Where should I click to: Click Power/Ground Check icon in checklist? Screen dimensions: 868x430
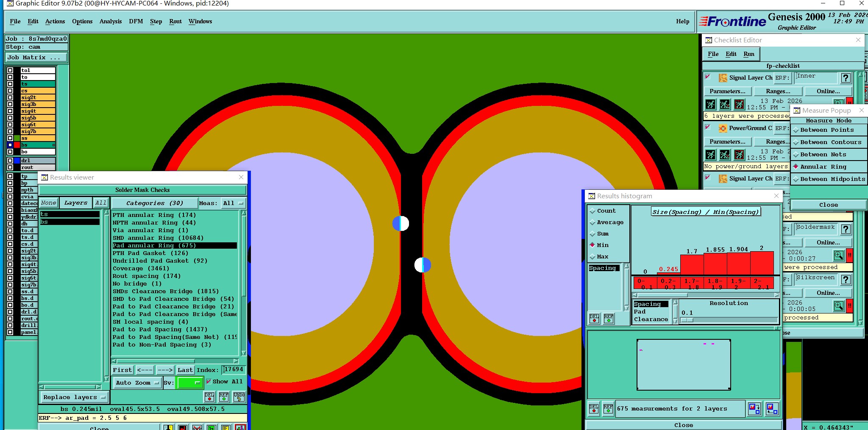tap(723, 128)
